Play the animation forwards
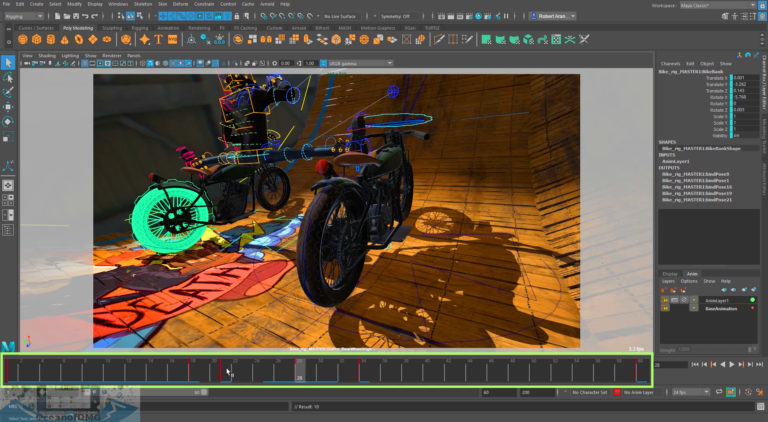 point(732,364)
